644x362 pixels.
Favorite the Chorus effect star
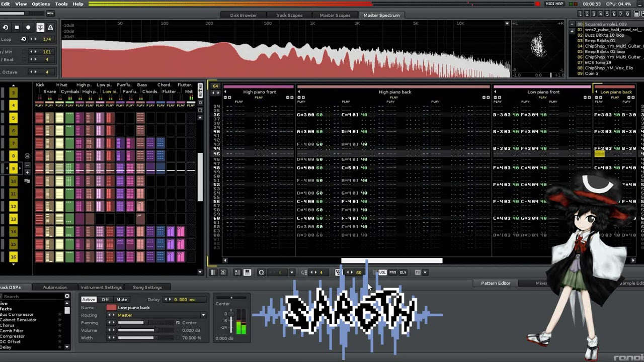60,325
